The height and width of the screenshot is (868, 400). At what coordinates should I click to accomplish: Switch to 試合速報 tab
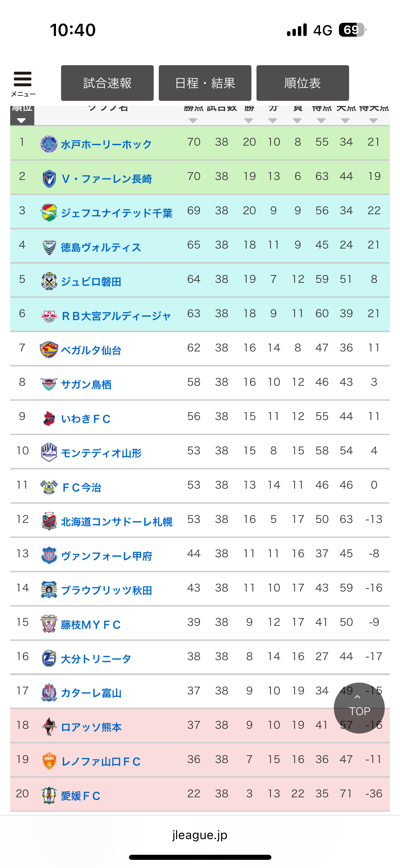(x=107, y=83)
